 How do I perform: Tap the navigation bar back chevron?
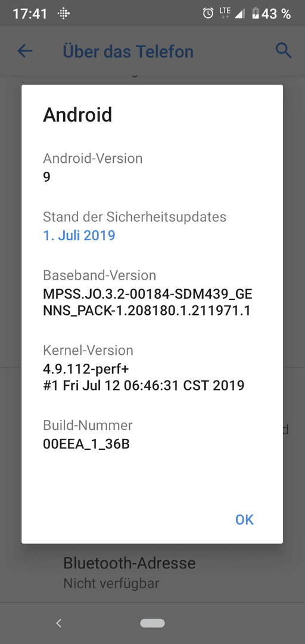pos(59,623)
